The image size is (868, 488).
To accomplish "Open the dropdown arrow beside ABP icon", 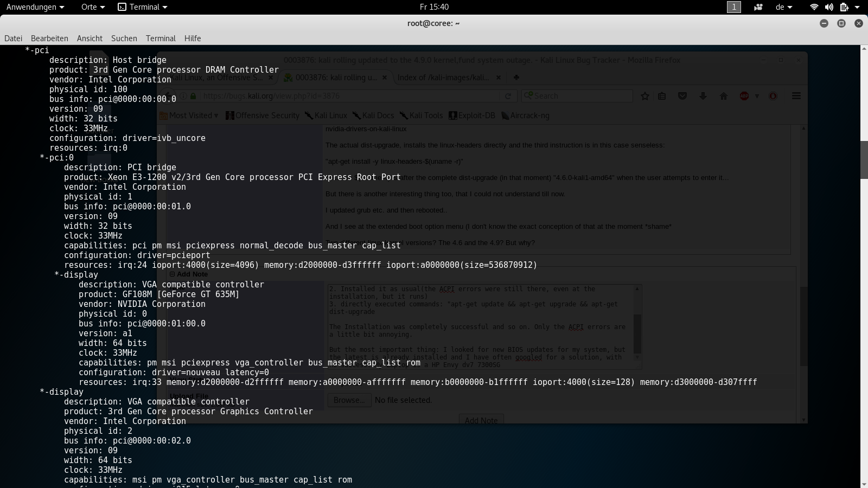I will click(x=757, y=96).
